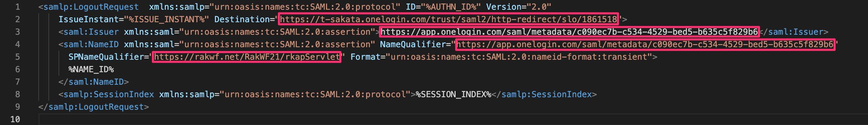This screenshot has height=125, width=868.
Task: Click the opening saml:NameID tag name
Action: point(91,44)
